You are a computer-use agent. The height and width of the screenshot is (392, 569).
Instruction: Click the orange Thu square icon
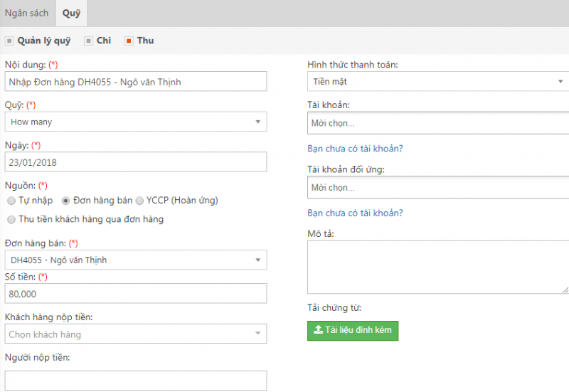pyautogui.click(x=129, y=41)
